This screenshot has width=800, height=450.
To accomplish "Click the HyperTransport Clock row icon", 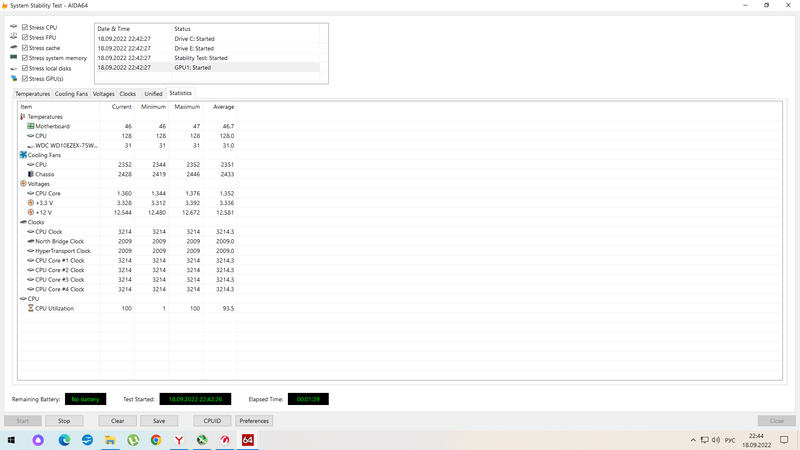I will pyautogui.click(x=31, y=251).
